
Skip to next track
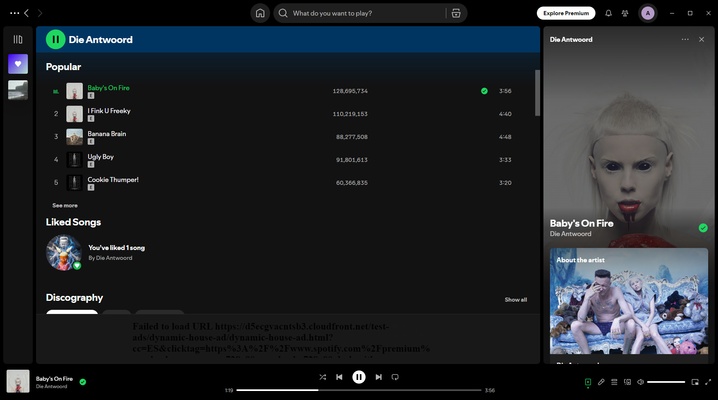click(x=379, y=377)
